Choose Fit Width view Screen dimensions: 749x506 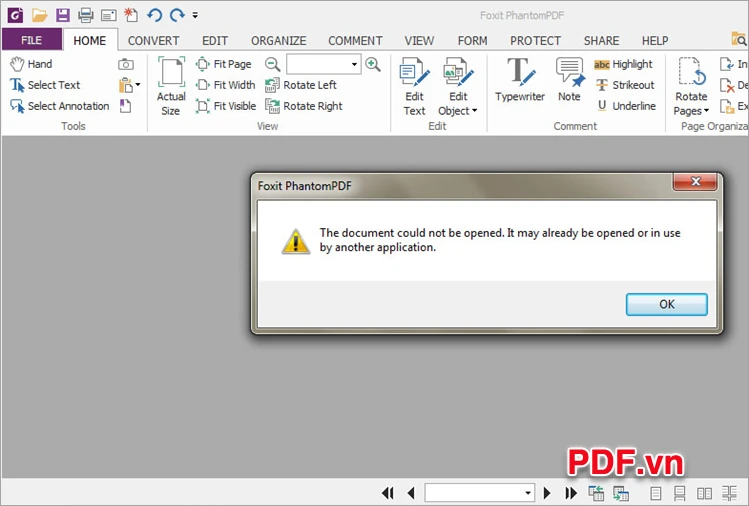pos(225,85)
